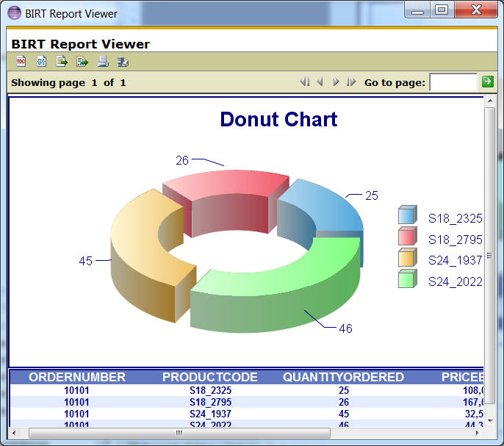Click the export data icon
Screen dimensions: 504x446
(62, 62)
